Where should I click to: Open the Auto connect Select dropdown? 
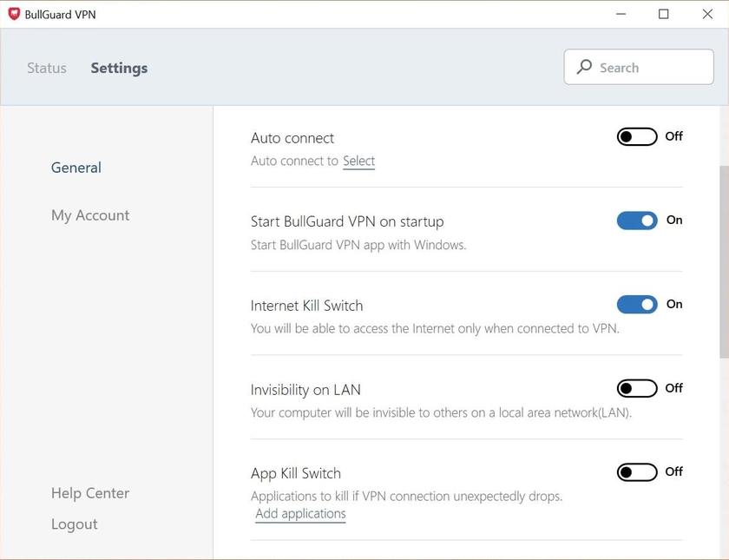click(x=358, y=161)
